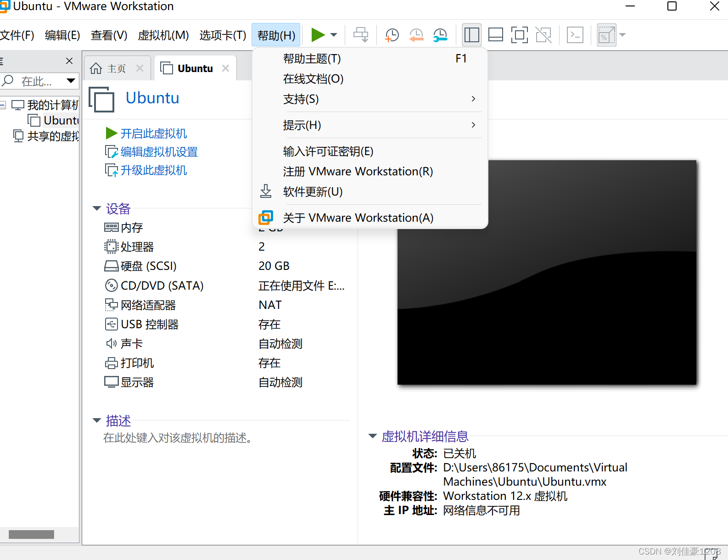Toggle the thumbnail bar view icon

(495, 35)
